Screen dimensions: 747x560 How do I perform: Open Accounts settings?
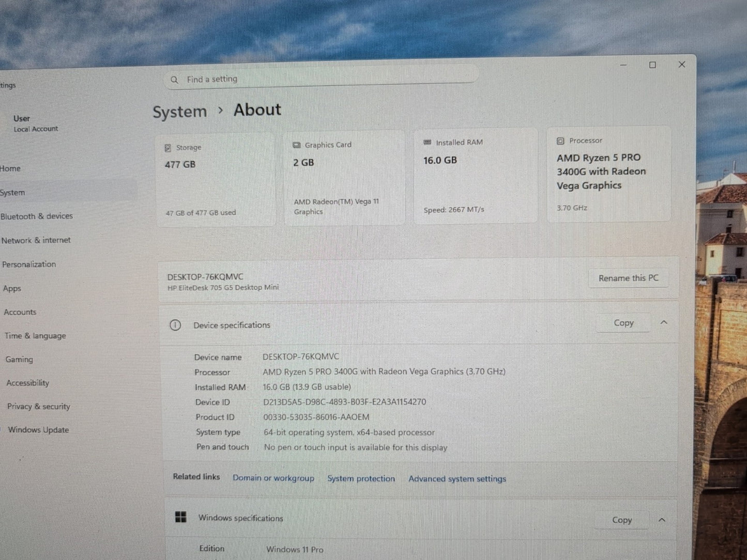(20, 312)
